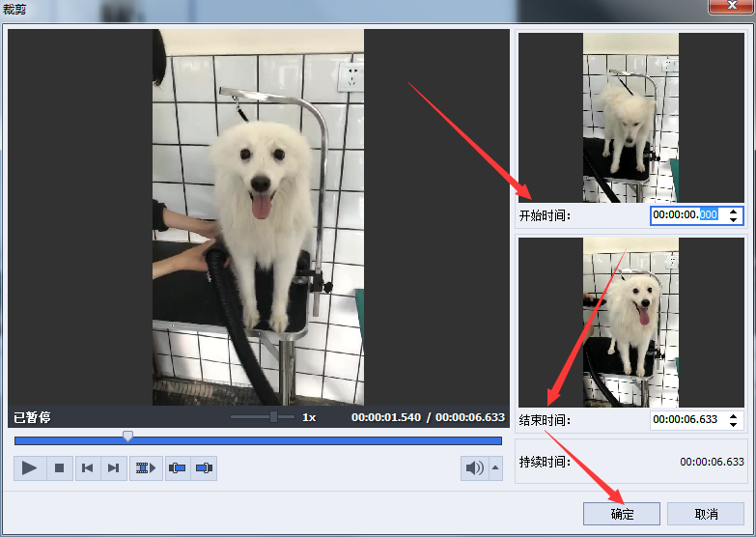Image resolution: width=756 pixels, height=537 pixels.
Task: Click the playback speed slider handle
Action: 274,417
